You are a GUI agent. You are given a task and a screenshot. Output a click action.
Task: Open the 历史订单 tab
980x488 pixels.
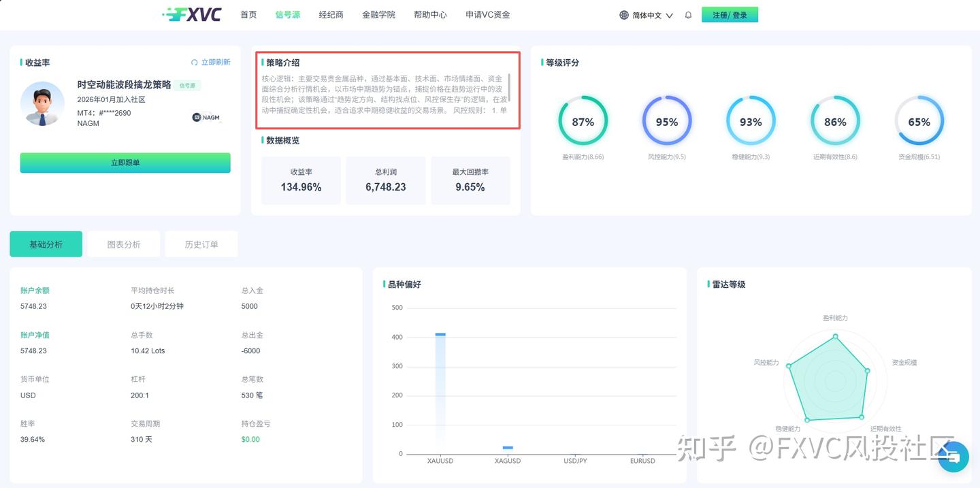pos(201,244)
